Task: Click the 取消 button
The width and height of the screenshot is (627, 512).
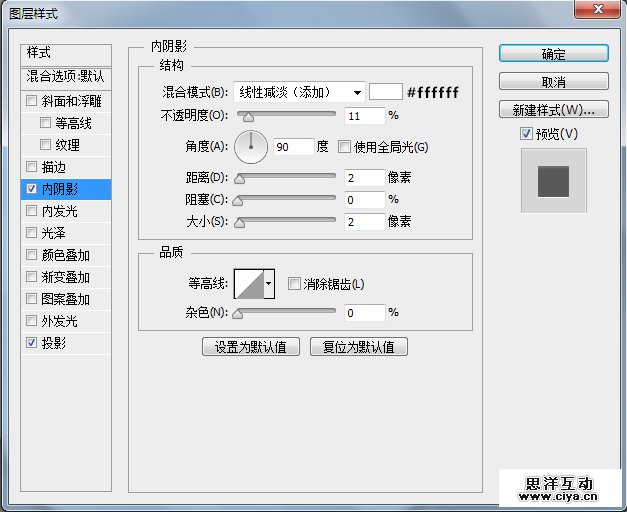Action: (x=553, y=82)
